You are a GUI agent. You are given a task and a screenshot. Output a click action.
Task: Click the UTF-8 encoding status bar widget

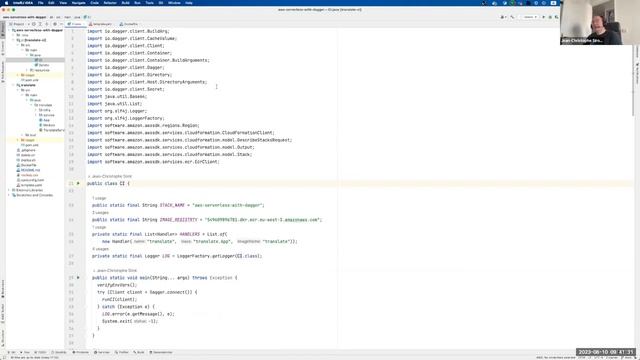(x=599, y=358)
